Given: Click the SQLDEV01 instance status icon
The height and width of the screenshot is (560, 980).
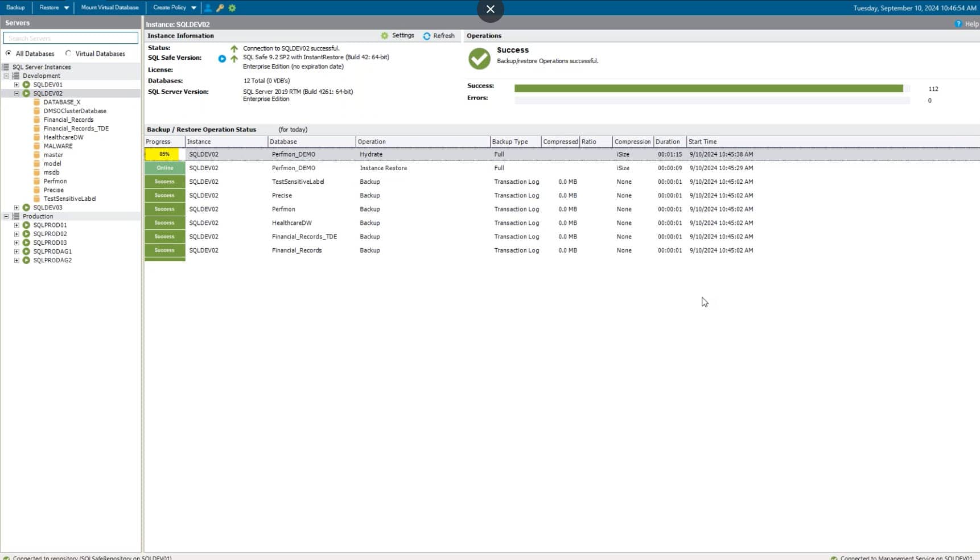Looking at the screenshot, I should pos(26,85).
